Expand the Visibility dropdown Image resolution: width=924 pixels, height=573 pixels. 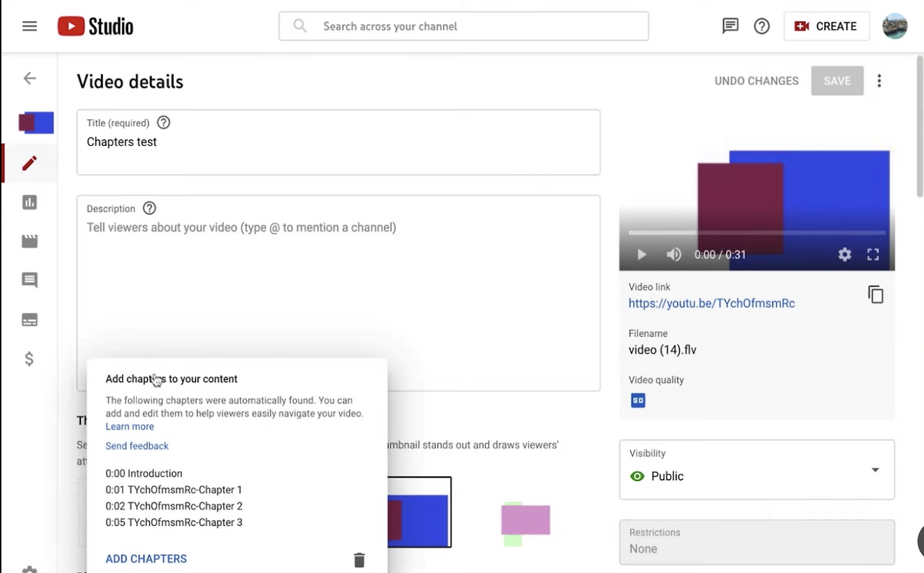point(757,470)
